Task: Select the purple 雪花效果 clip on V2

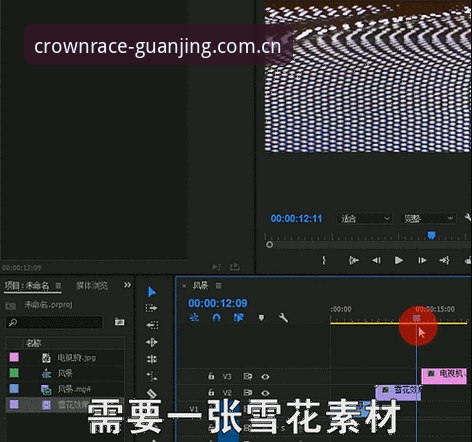Action: click(398, 392)
